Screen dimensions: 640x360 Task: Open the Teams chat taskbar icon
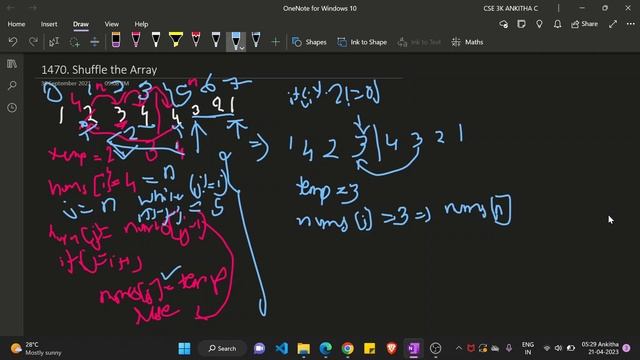click(x=259, y=348)
